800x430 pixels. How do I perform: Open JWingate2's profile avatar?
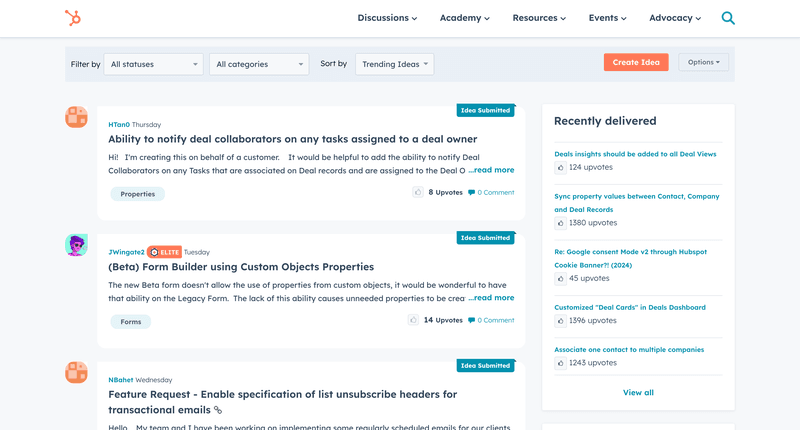[76, 245]
